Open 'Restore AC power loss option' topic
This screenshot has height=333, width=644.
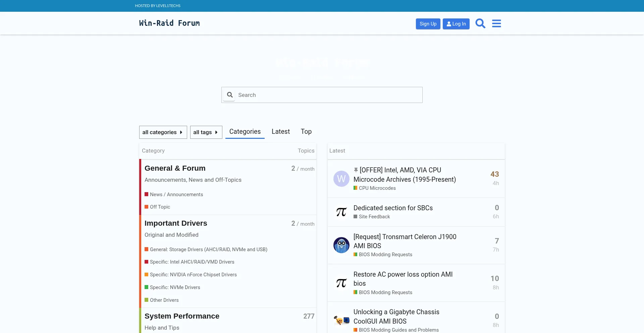[x=403, y=279]
